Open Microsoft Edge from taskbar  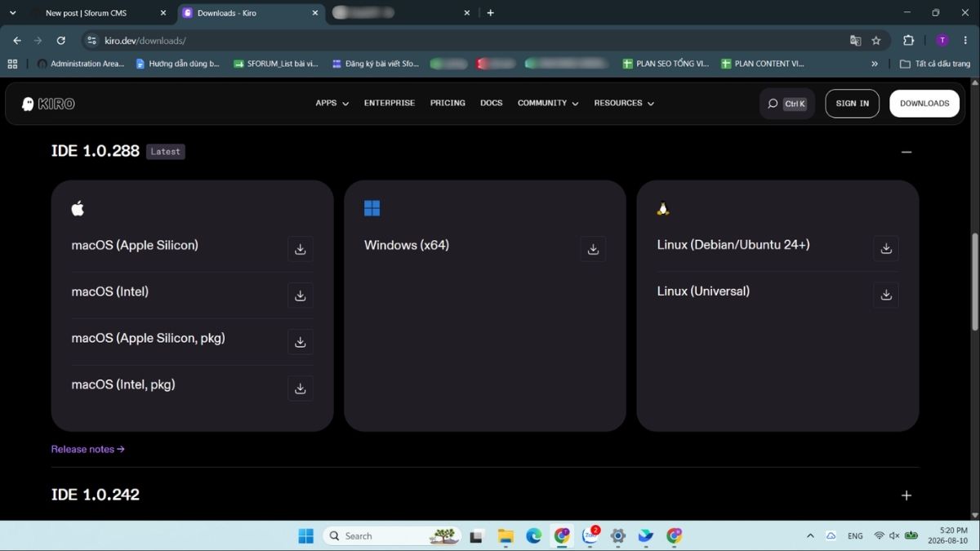pos(533,535)
